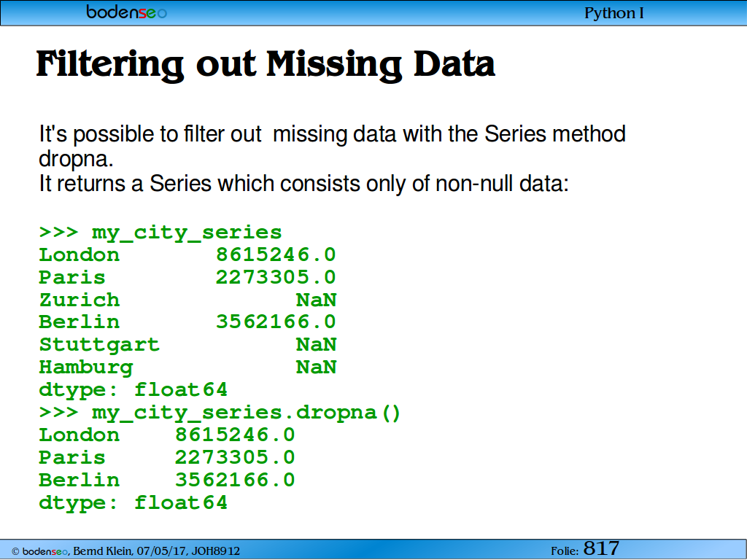Click Berlin row in dropna output

(x=167, y=480)
